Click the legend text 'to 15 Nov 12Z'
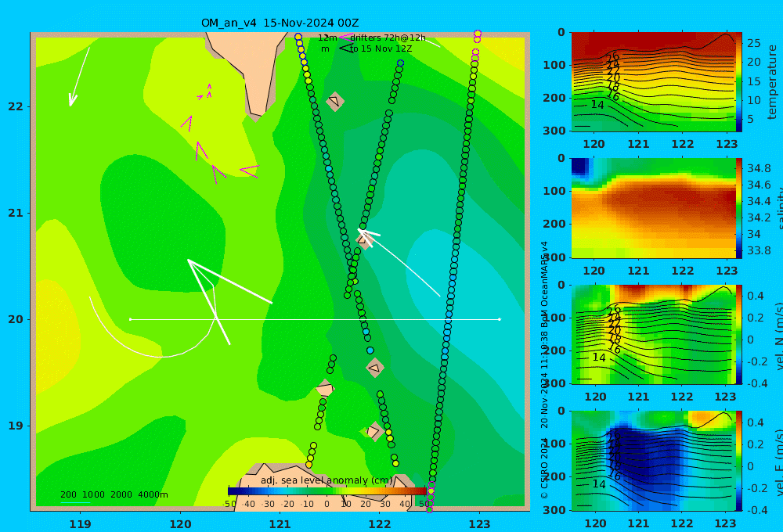Viewport: 783px width, 532px height. 381,49
